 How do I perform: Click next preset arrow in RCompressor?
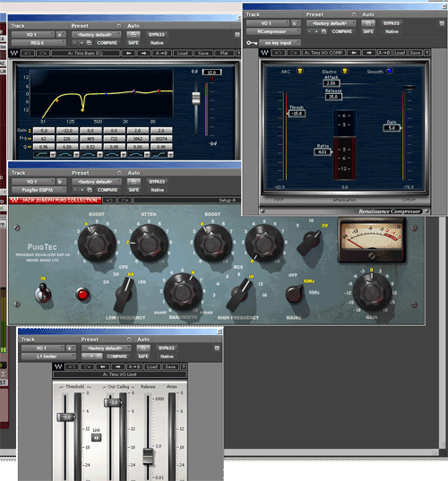pyautogui.click(x=369, y=53)
